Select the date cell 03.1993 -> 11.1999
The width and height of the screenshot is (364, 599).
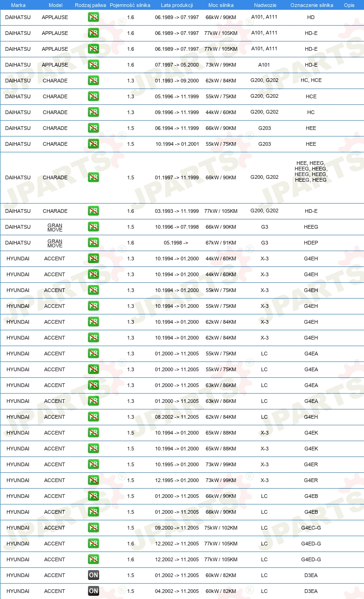pyautogui.click(x=177, y=211)
